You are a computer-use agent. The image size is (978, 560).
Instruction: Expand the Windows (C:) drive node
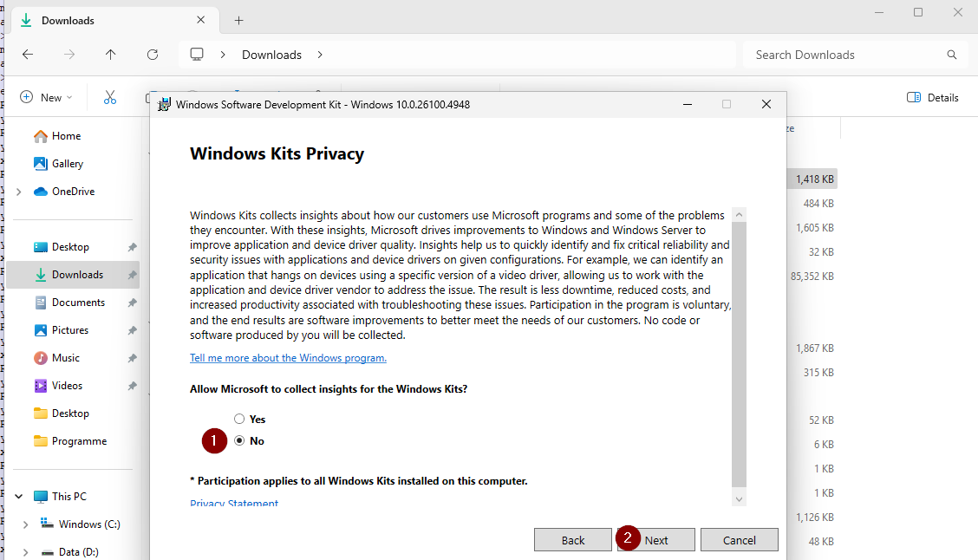(26, 524)
